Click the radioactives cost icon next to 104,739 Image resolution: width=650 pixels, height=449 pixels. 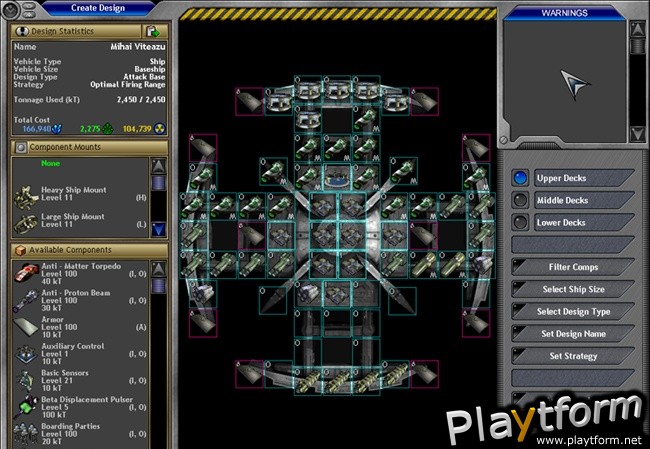pos(160,129)
